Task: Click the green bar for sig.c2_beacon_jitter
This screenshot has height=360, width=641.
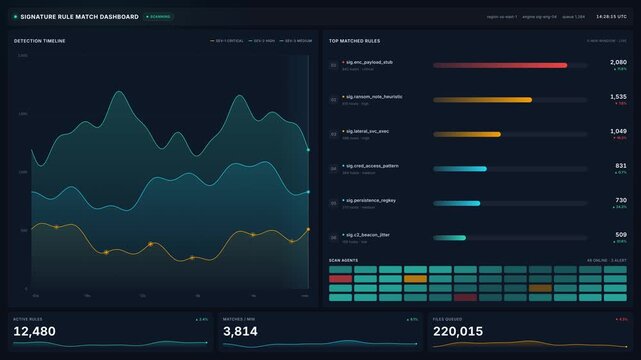Action: click(x=449, y=238)
